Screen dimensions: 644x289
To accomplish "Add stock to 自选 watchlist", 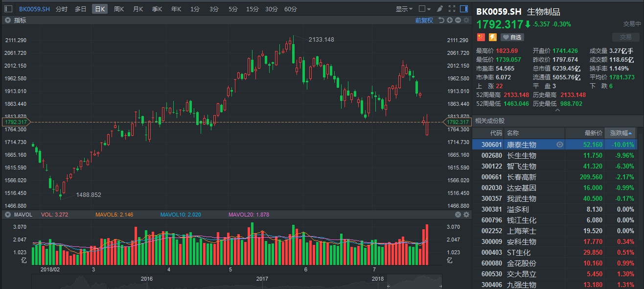I will (512, 37).
